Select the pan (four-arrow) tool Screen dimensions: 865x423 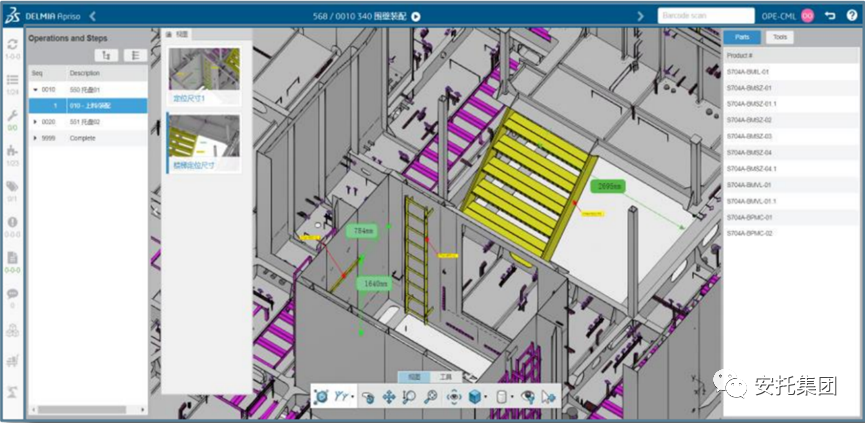pyautogui.click(x=389, y=396)
